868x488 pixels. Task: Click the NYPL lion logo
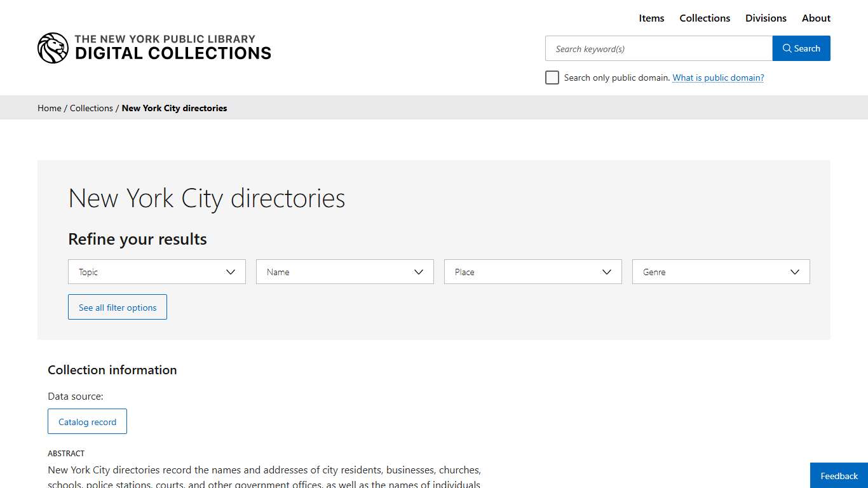click(x=53, y=47)
